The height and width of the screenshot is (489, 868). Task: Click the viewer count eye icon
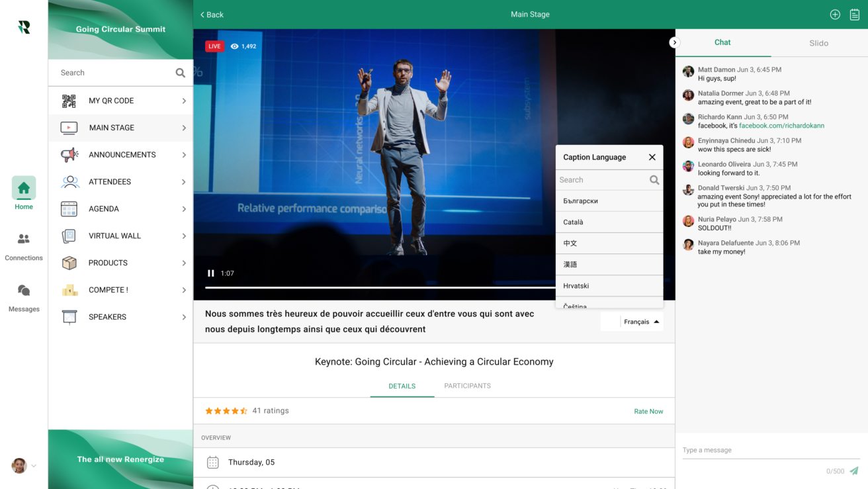click(234, 46)
